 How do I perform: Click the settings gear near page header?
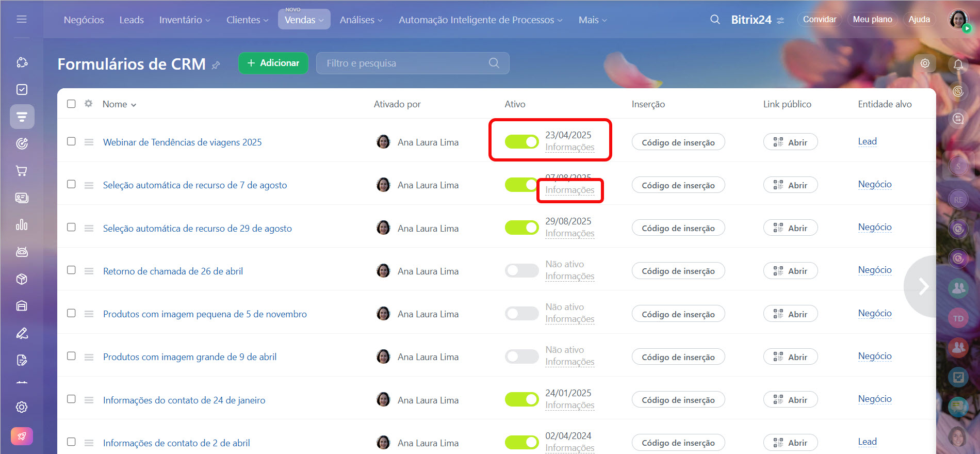pyautogui.click(x=925, y=63)
